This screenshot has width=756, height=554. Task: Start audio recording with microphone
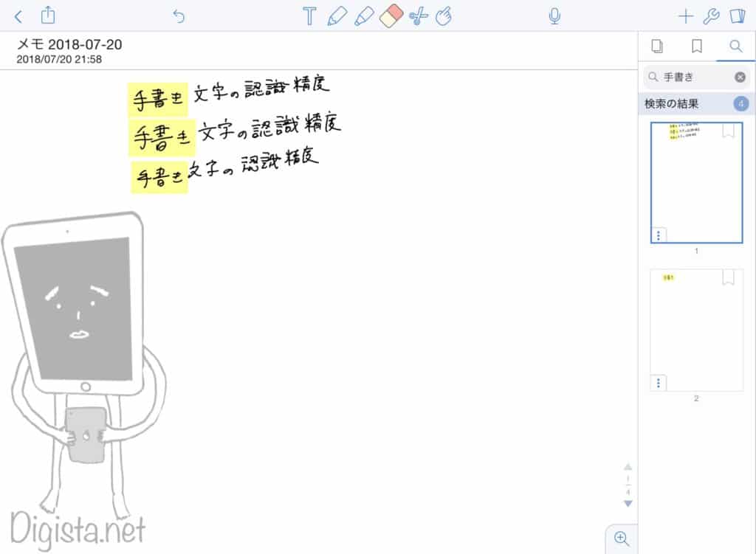[554, 16]
